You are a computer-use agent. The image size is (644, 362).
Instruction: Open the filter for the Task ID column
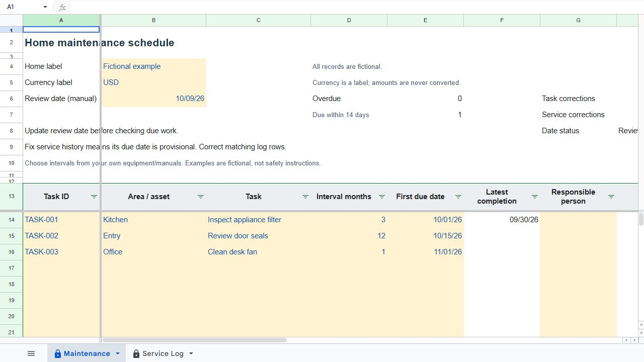tap(94, 197)
